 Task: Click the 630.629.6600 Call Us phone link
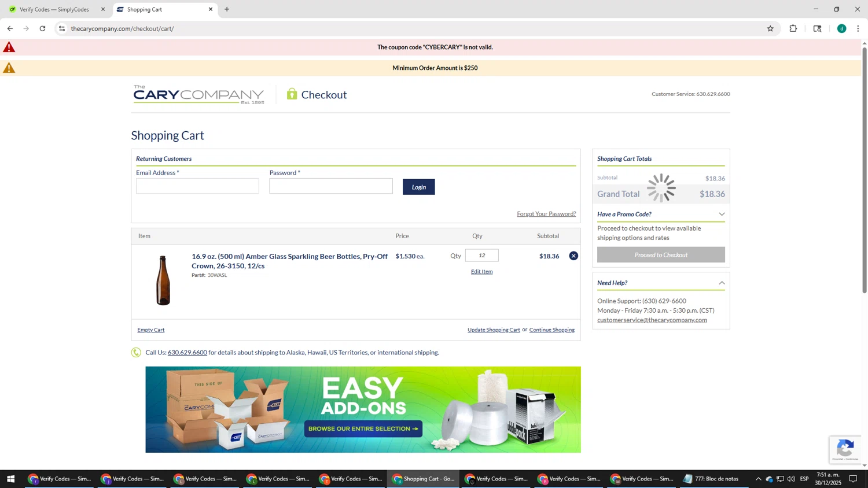tap(187, 353)
